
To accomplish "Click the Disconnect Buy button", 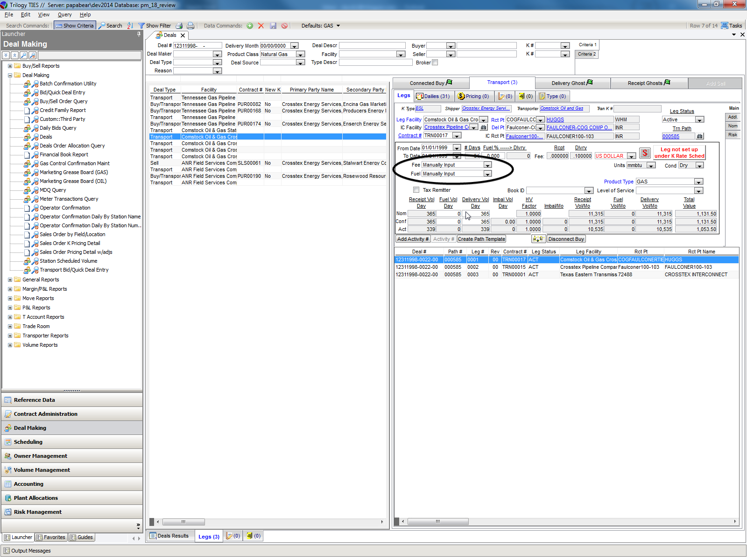I will [566, 239].
